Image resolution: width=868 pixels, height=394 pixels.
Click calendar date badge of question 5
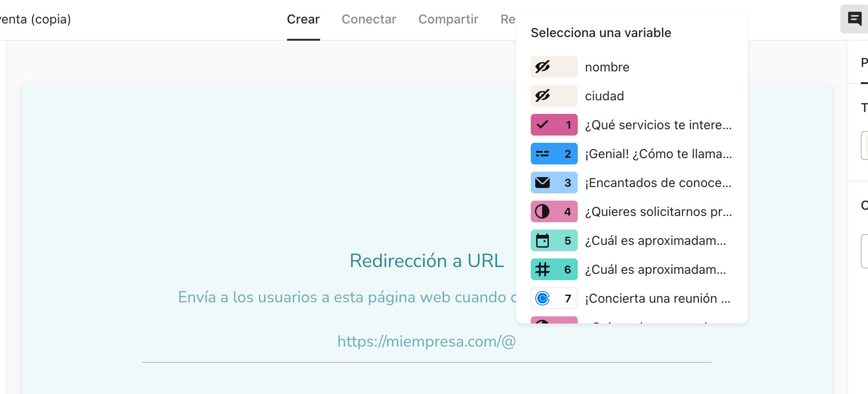pyautogui.click(x=554, y=240)
